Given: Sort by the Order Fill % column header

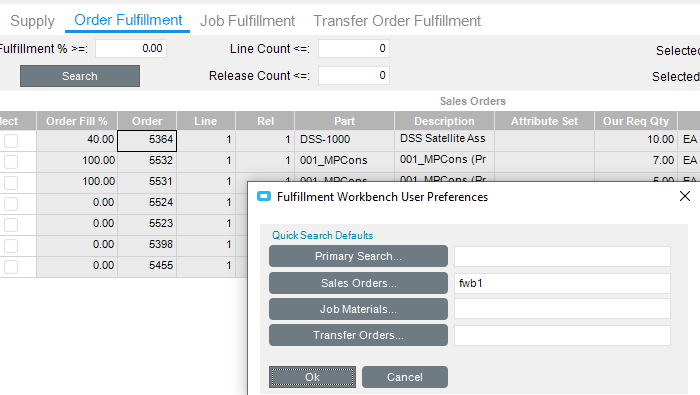Looking at the screenshot, I should coord(77,121).
